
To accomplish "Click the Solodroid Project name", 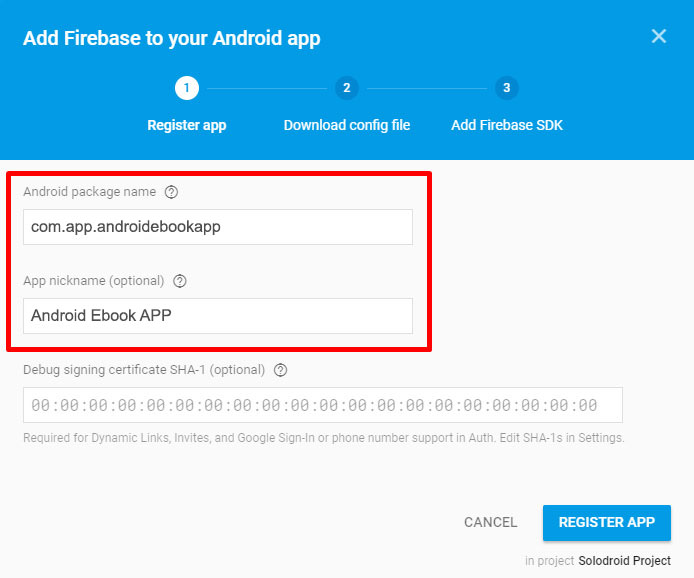I will click(x=624, y=561).
